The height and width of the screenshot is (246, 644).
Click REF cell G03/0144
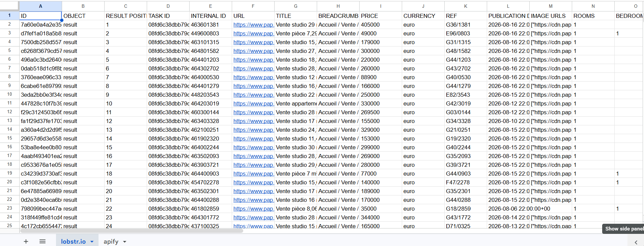click(466, 112)
